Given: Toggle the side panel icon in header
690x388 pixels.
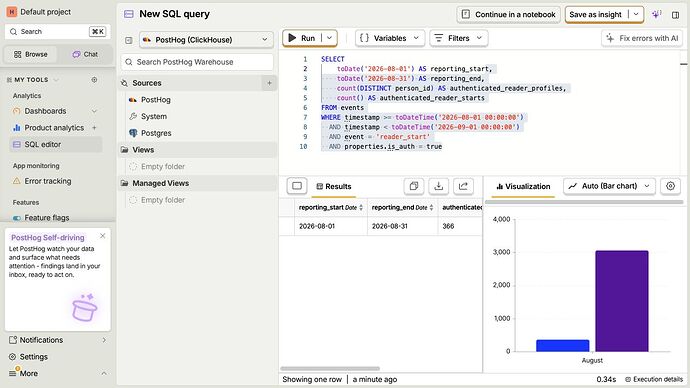Looking at the screenshot, I should coord(675,15).
